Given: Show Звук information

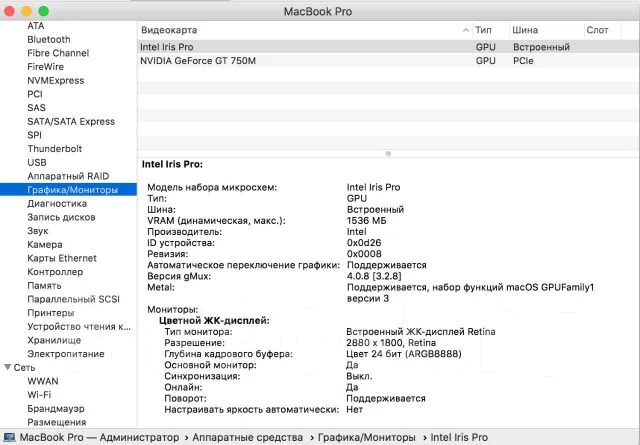Looking at the screenshot, I should tap(38, 231).
